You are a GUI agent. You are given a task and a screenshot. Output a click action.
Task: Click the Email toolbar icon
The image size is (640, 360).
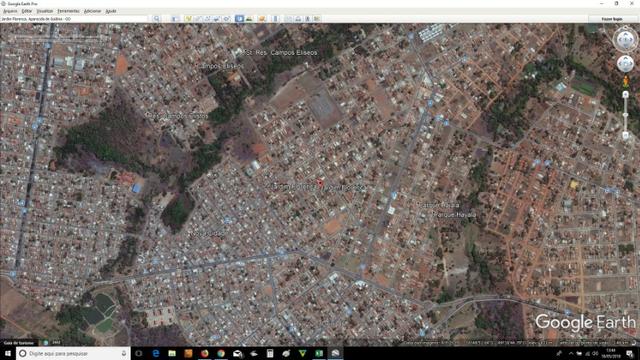[x=289, y=19]
